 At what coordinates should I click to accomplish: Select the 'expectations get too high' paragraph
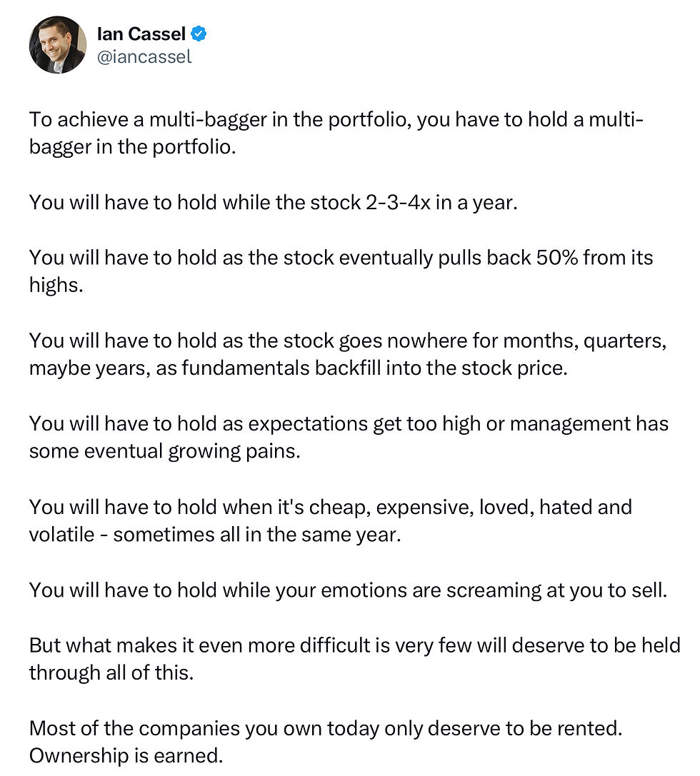349,438
